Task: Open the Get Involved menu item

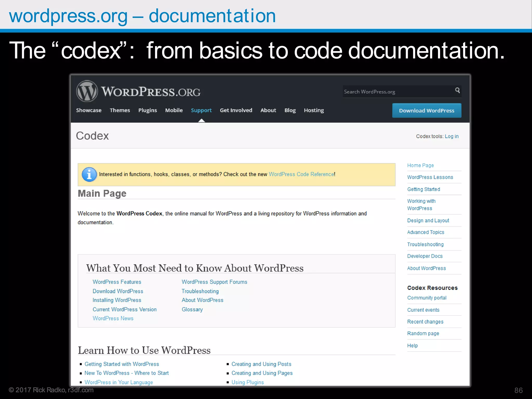Action: (x=236, y=110)
